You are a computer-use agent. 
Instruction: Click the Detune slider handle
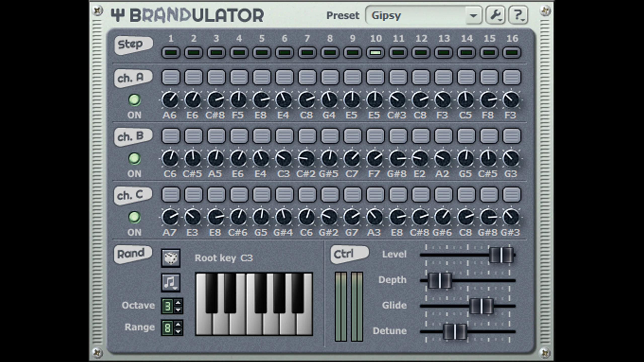pos(455,332)
